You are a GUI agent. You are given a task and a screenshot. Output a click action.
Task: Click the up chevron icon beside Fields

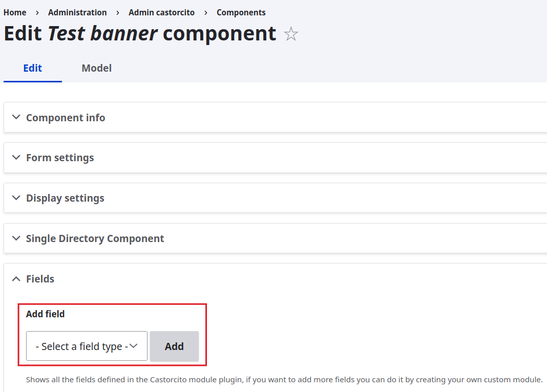point(16,278)
